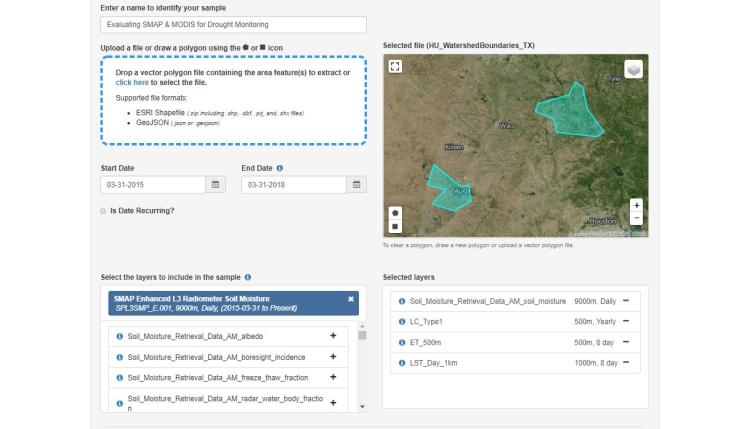750x429 pixels.
Task: Add the AM_freeze_thaw_fraction layer
Action: pyautogui.click(x=333, y=377)
